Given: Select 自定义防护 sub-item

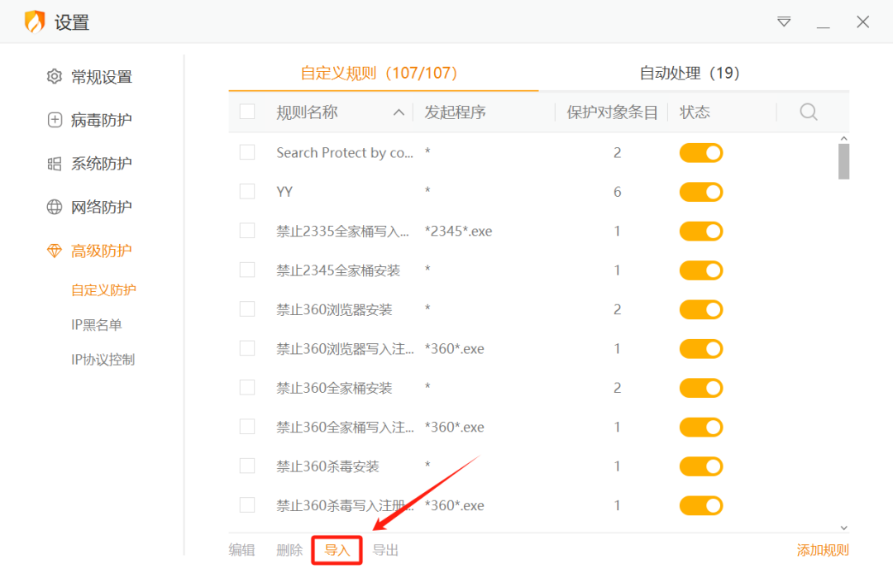Looking at the screenshot, I should (x=103, y=290).
